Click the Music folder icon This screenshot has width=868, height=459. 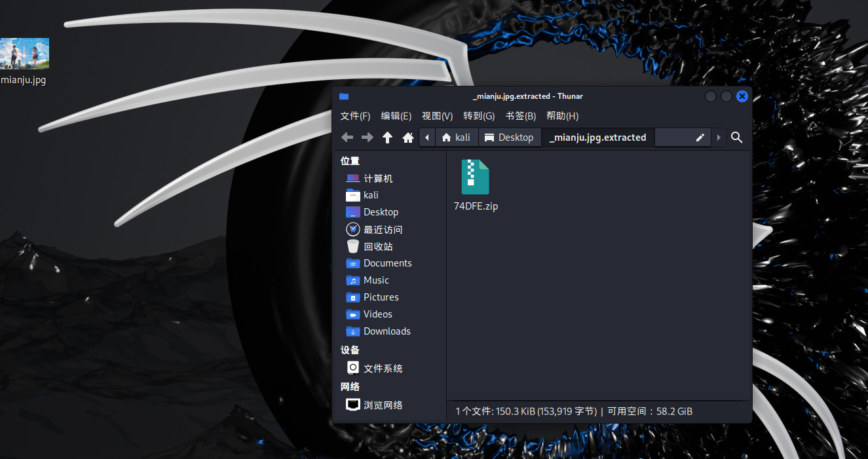353,280
